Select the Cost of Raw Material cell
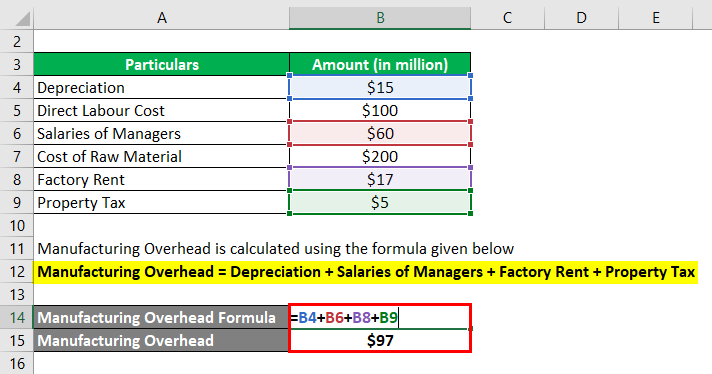The image size is (712, 374). click(x=162, y=157)
